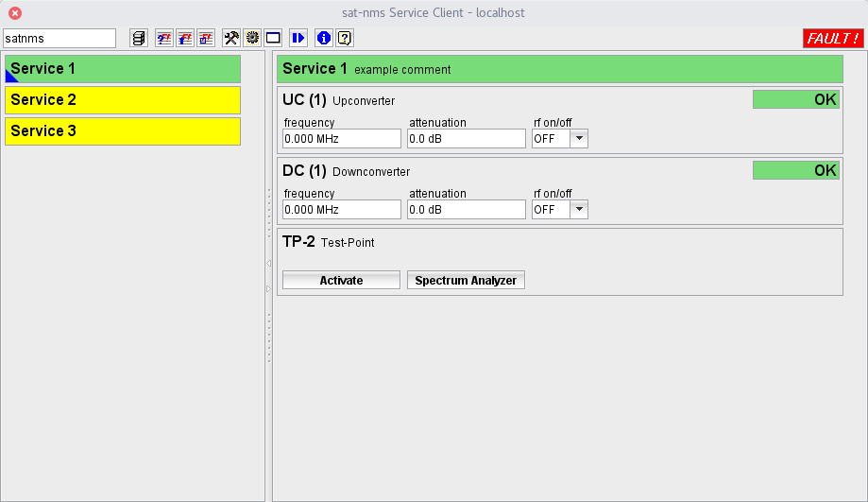
Task: Click the satnms text field in toolbar
Action: pyautogui.click(x=60, y=38)
